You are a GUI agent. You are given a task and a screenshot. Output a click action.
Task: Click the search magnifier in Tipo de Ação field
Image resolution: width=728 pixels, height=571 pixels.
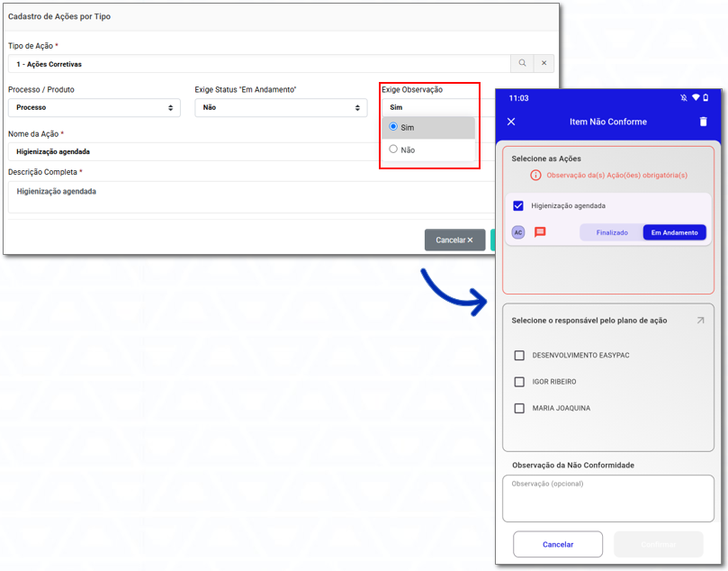(522, 63)
